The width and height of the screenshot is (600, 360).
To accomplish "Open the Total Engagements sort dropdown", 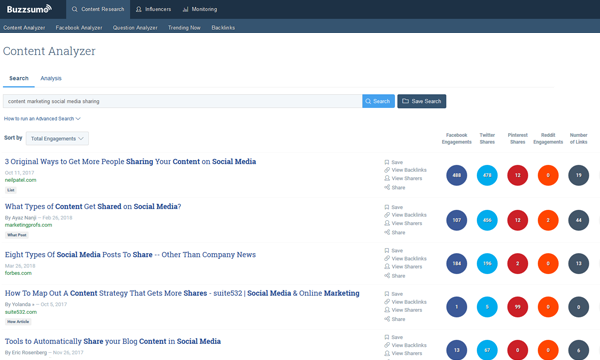I will coord(57,138).
